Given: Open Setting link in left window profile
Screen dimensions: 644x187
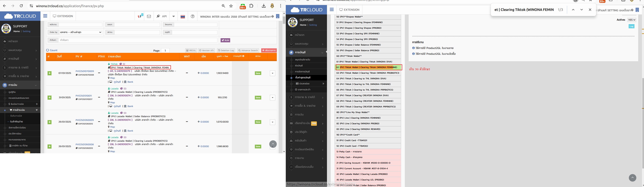Looking at the screenshot, I should point(27,31).
